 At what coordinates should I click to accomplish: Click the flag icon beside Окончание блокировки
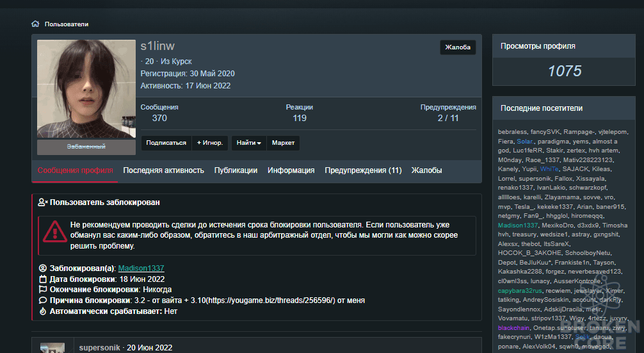(43, 290)
